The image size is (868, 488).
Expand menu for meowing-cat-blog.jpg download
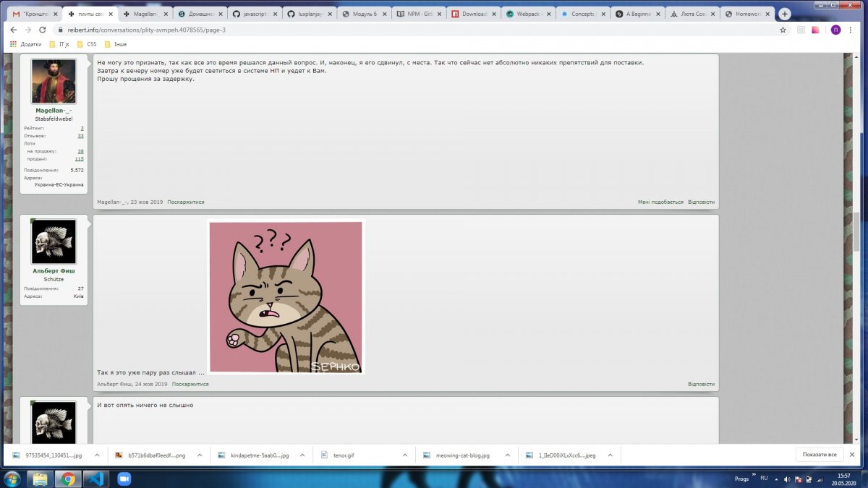coord(506,455)
